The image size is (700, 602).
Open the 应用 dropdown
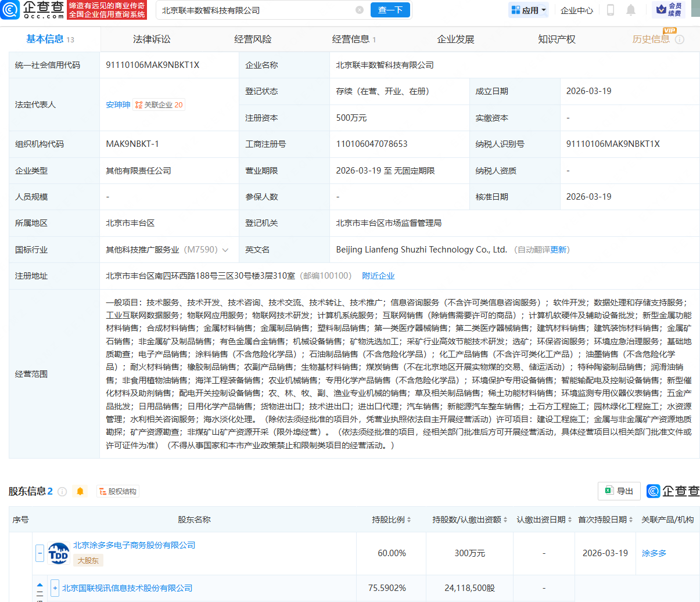point(528,10)
